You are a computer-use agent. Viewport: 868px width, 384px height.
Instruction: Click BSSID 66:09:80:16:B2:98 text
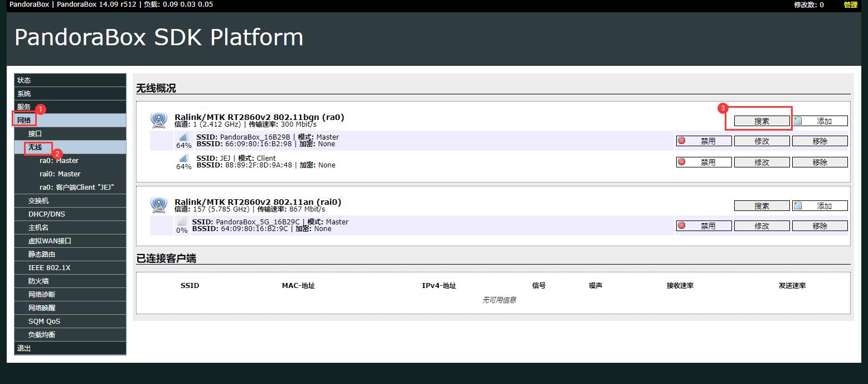244,144
